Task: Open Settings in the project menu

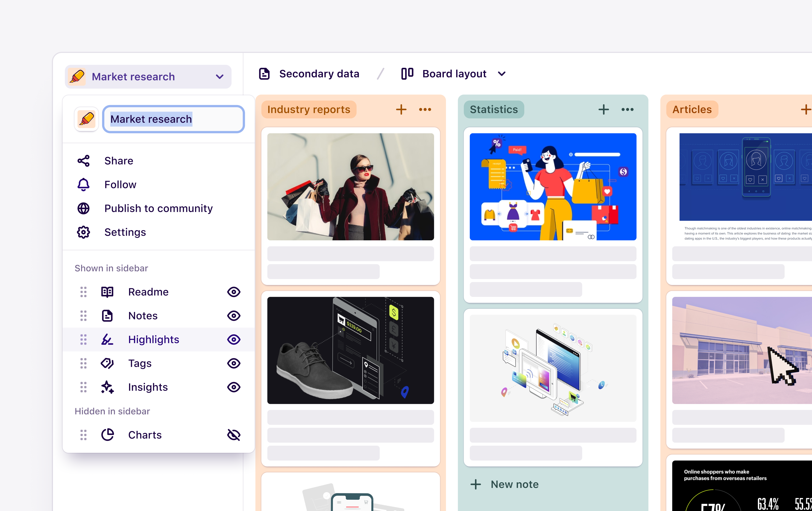Action: [125, 232]
